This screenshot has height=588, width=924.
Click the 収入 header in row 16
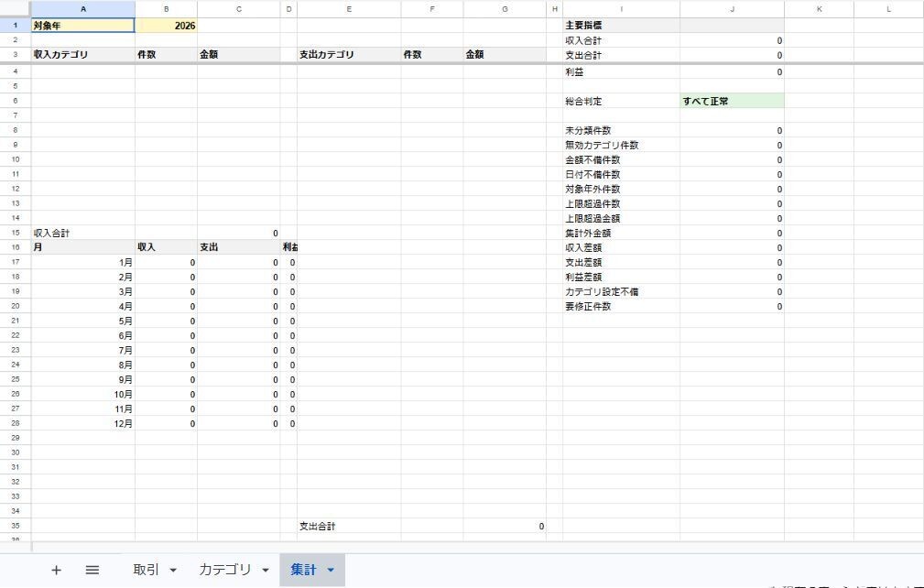[x=166, y=247]
